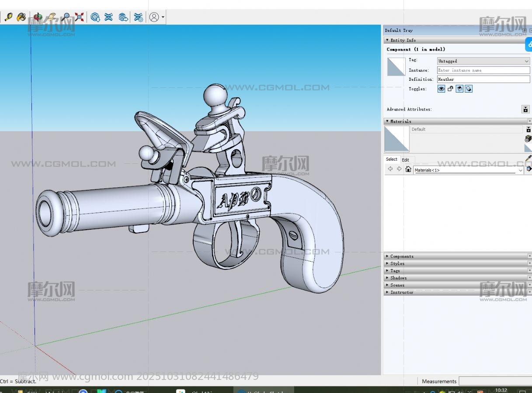Open 3D Warehouse from the toolbar
The width and height of the screenshot is (532, 393).
pos(95,17)
